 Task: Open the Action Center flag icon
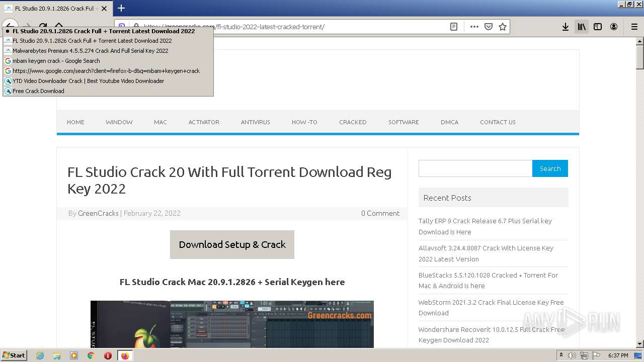(x=596, y=355)
